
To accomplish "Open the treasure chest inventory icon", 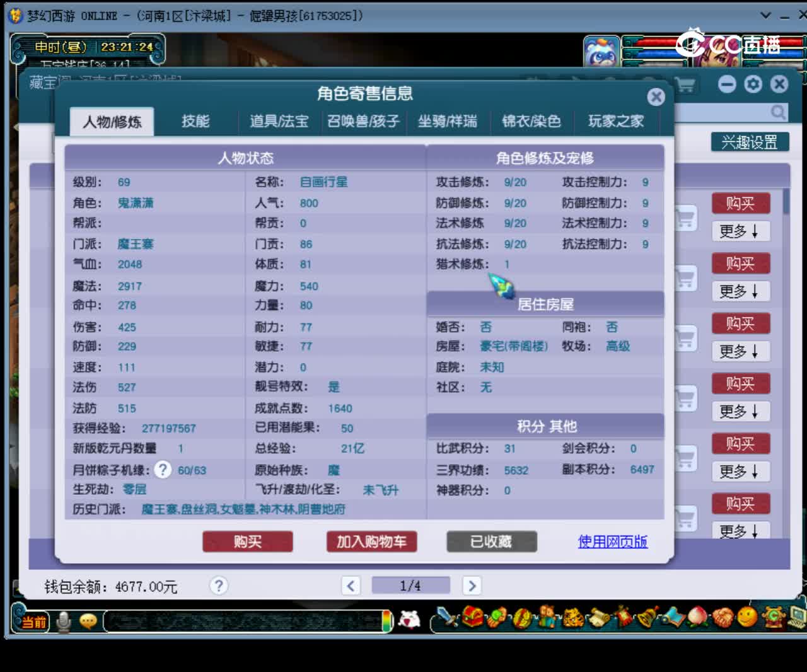I will pos(472,617).
